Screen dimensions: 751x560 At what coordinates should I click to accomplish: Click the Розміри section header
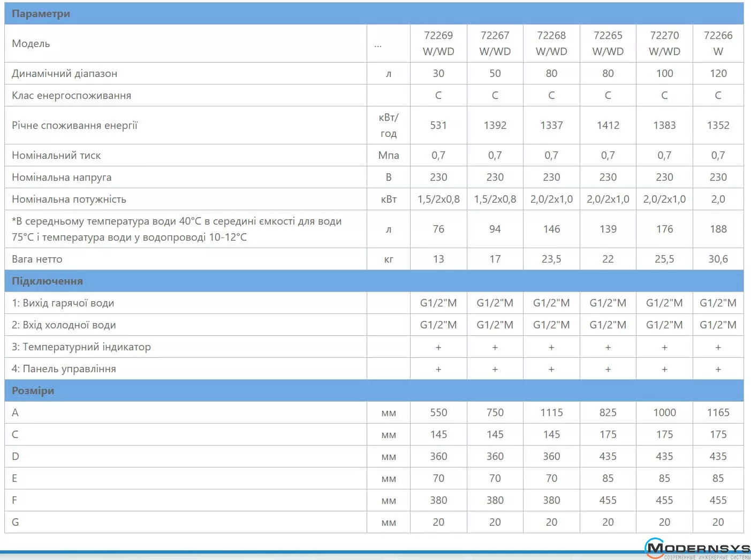click(x=33, y=391)
